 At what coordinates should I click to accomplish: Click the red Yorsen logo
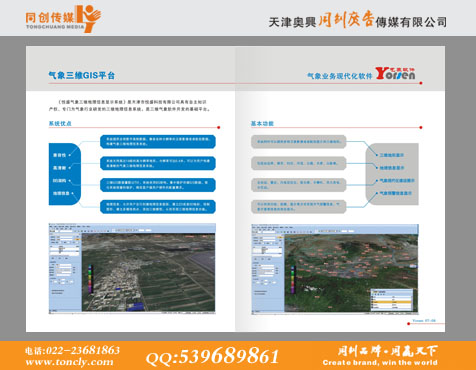[x=395, y=73]
